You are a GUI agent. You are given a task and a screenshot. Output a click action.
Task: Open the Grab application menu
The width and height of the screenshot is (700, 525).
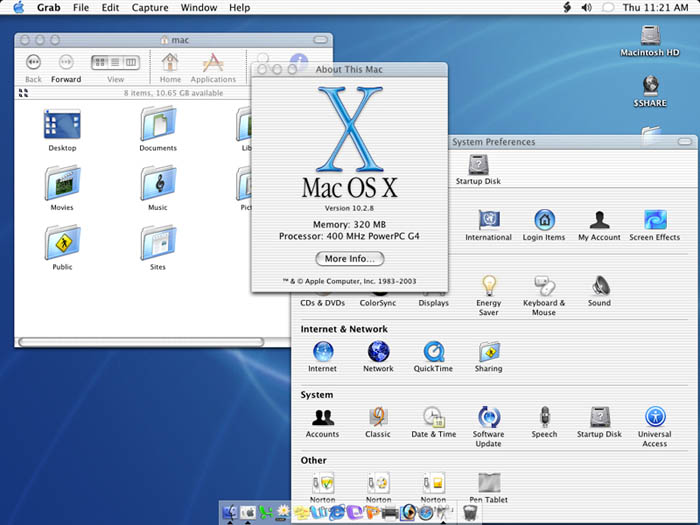click(48, 8)
